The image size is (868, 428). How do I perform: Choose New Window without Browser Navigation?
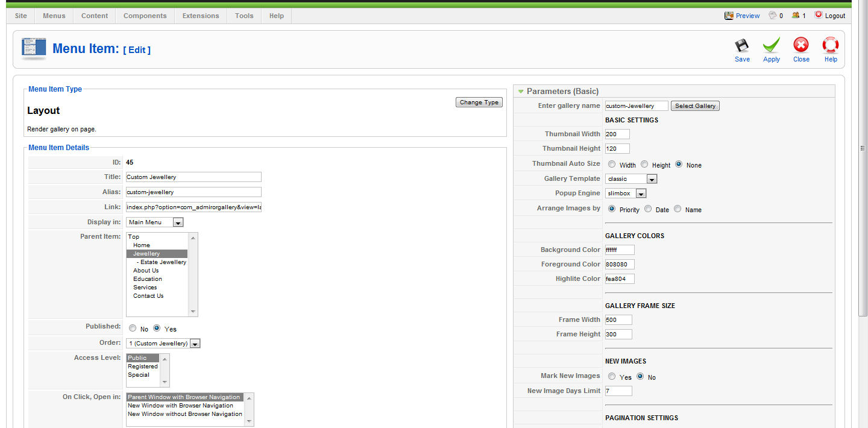point(184,414)
